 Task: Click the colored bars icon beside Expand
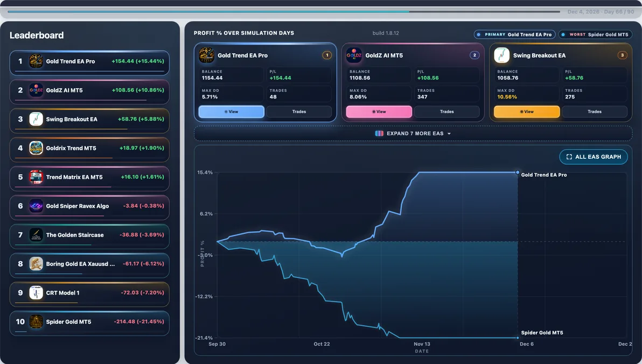(x=379, y=134)
